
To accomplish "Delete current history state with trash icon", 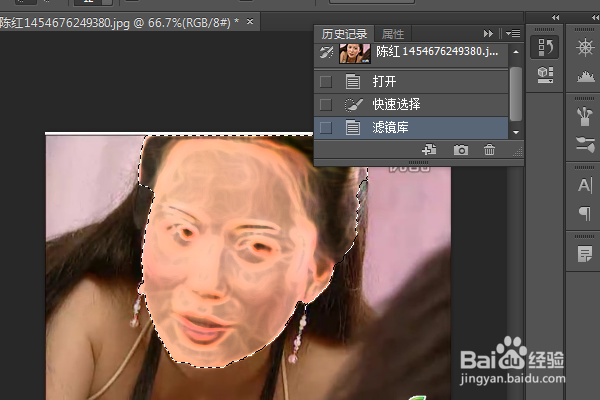I will (x=489, y=150).
